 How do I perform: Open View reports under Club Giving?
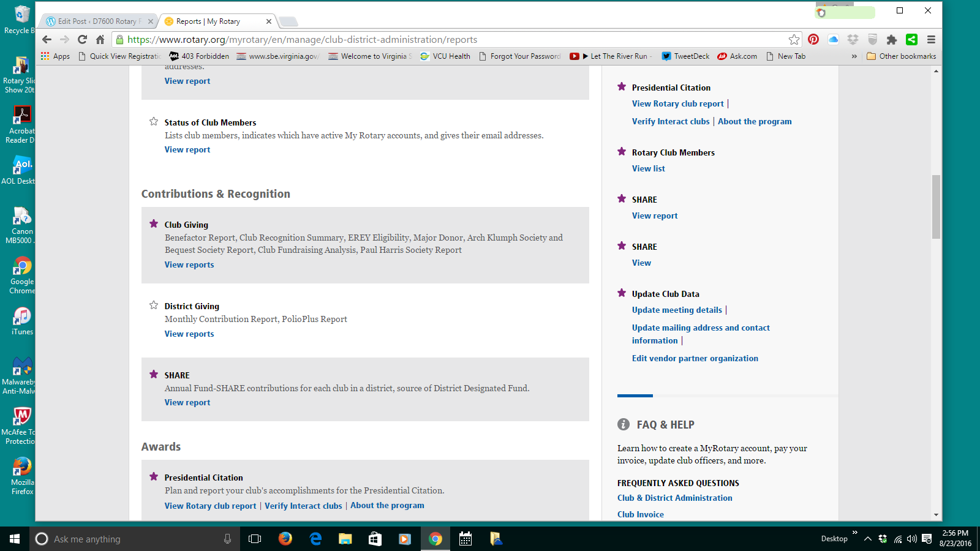pyautogui.click(x=189, y=264)
